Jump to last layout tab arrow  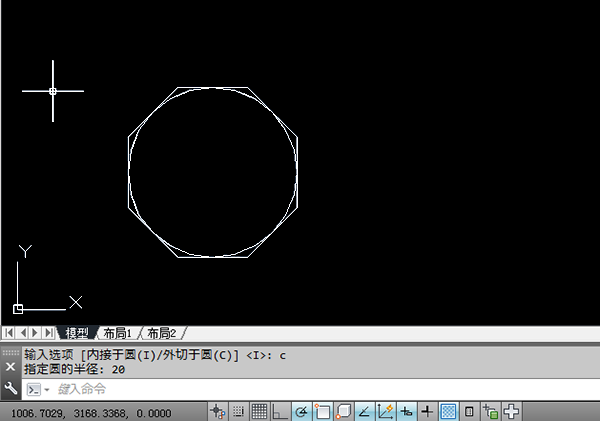[x=49, y=333]
